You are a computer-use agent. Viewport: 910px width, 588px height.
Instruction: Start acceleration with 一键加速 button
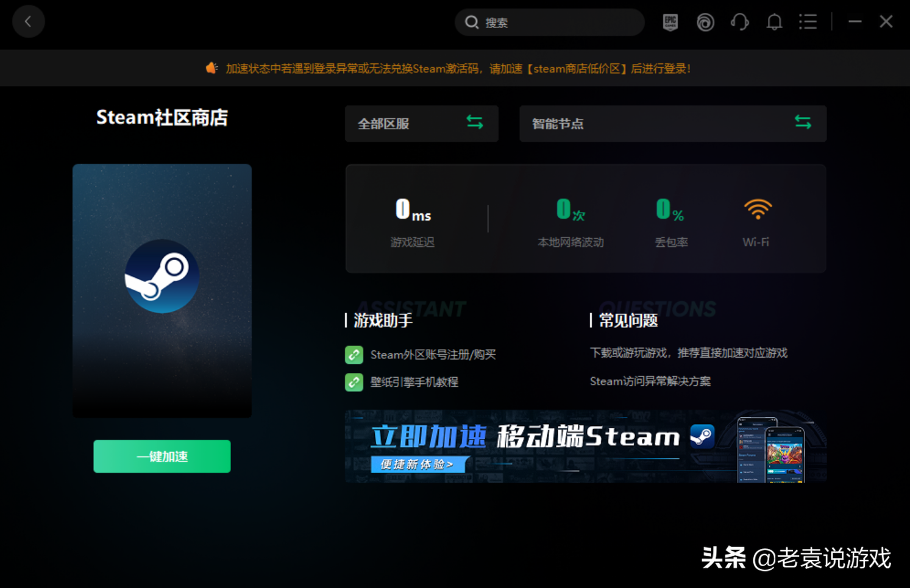162,456
